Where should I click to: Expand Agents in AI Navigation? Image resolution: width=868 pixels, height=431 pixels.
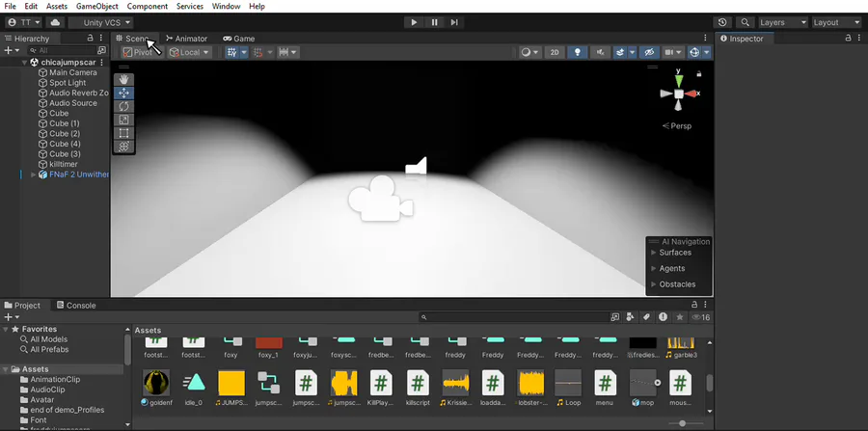(654, 268)
